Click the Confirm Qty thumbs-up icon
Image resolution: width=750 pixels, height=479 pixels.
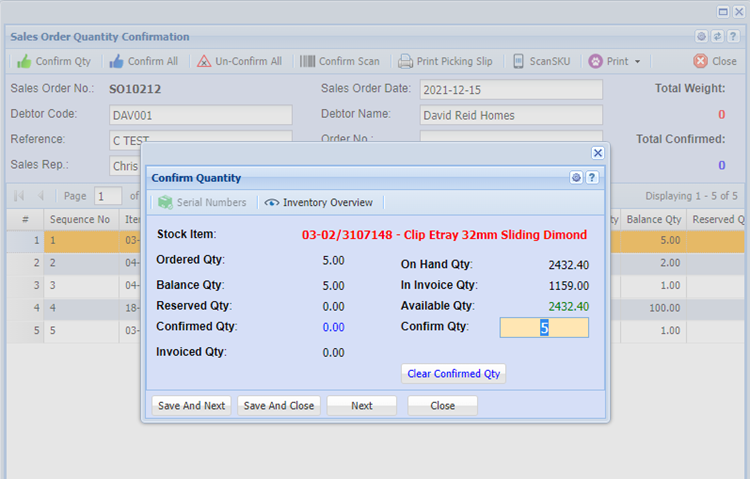24,61
